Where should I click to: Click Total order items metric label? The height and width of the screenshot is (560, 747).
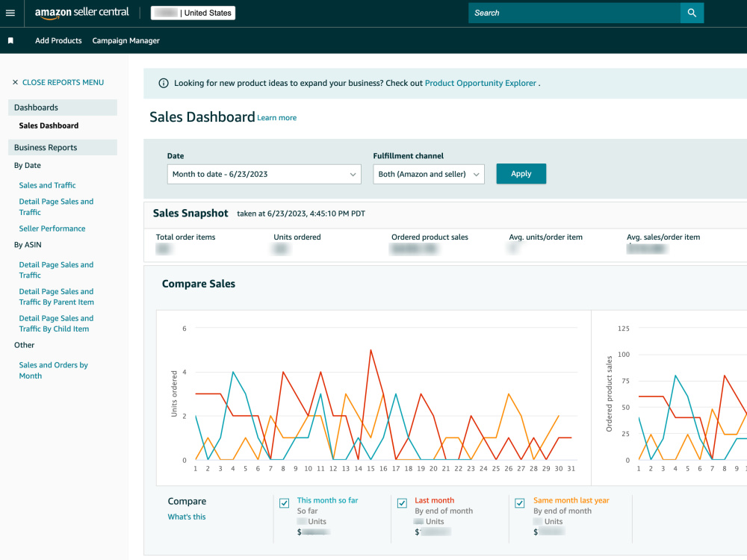(x=185, y=237)
